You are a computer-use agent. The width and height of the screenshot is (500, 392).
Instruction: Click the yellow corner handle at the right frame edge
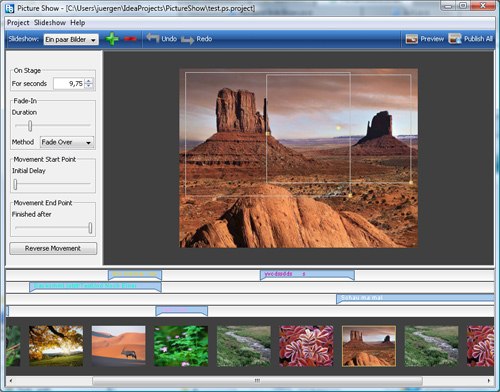tap(411, 182)
